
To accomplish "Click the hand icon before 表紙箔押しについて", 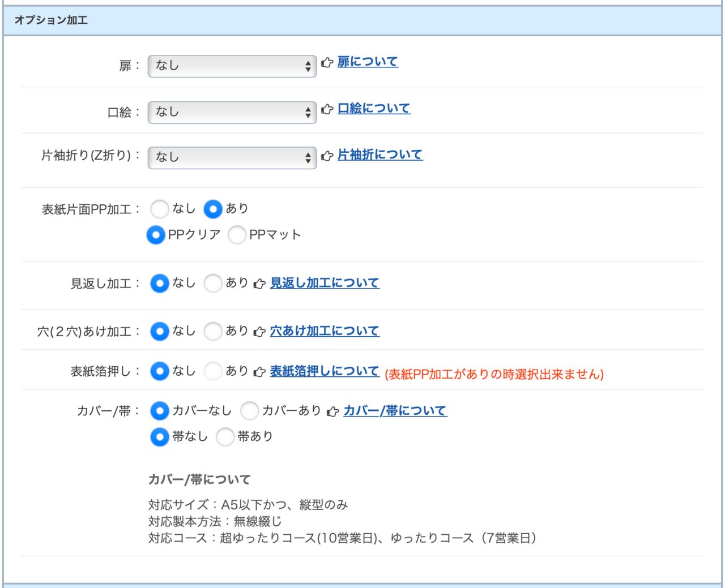I will [x=259, y=372].
